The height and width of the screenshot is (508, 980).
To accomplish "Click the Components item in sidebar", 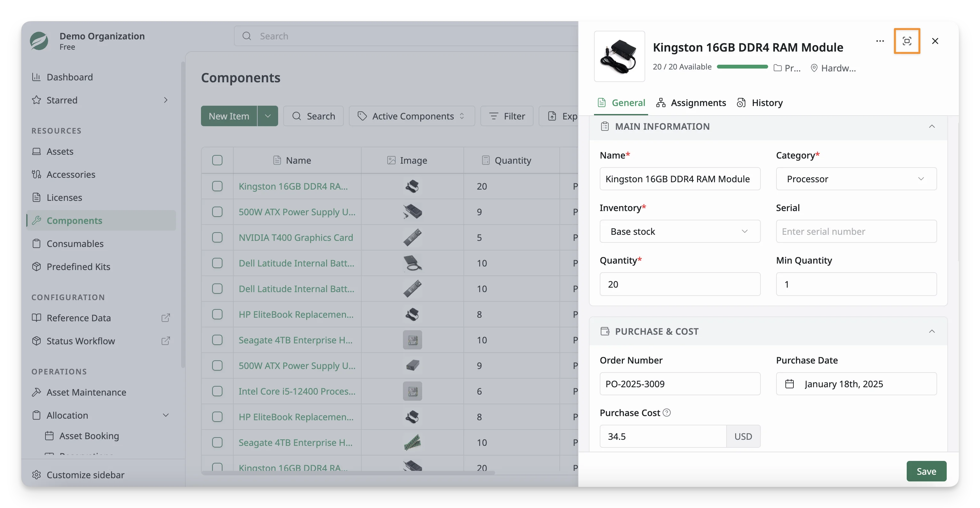I will [x=101, y=220].
